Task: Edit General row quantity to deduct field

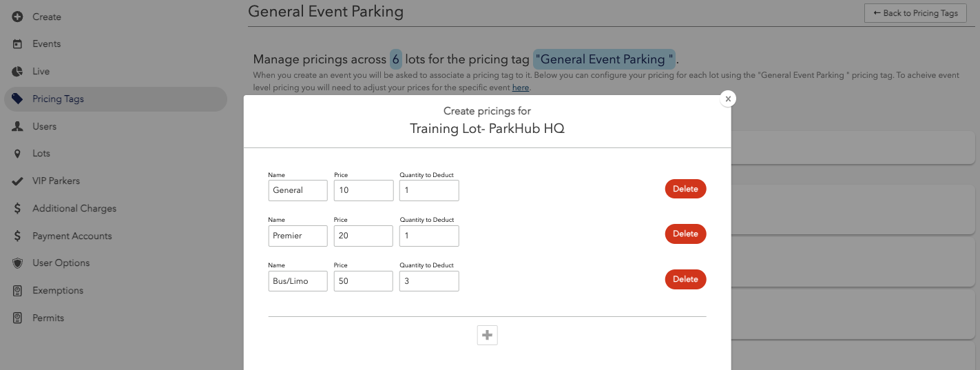Action: pyautogui.click(x=429, y=191)
